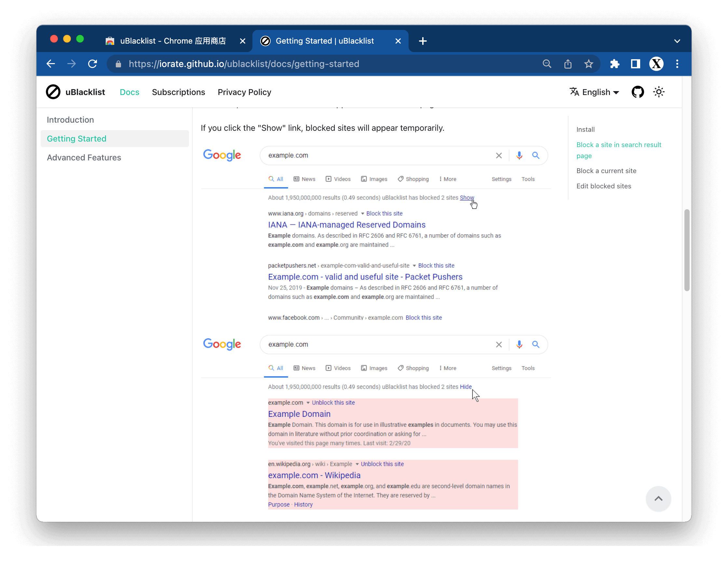Image resolution: width=728 pixels, height=570 pixels.
Task: Select the Getting Started | uBlacklist tab
Action: point(330,41)
